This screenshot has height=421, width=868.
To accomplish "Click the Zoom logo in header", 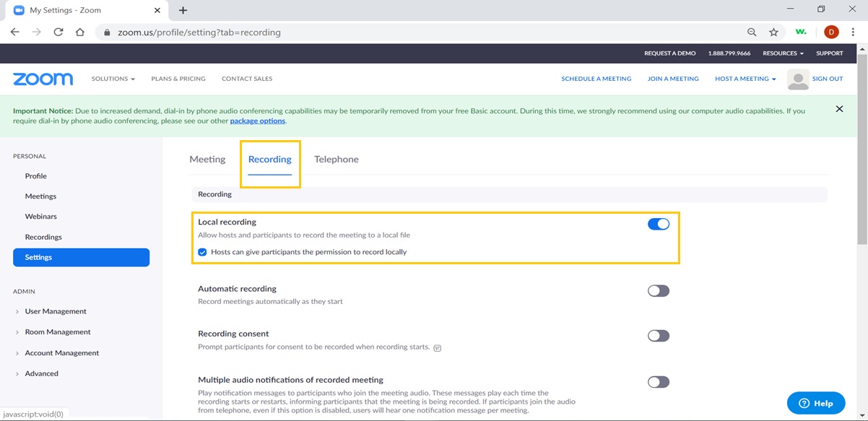I will pos(43,79).
